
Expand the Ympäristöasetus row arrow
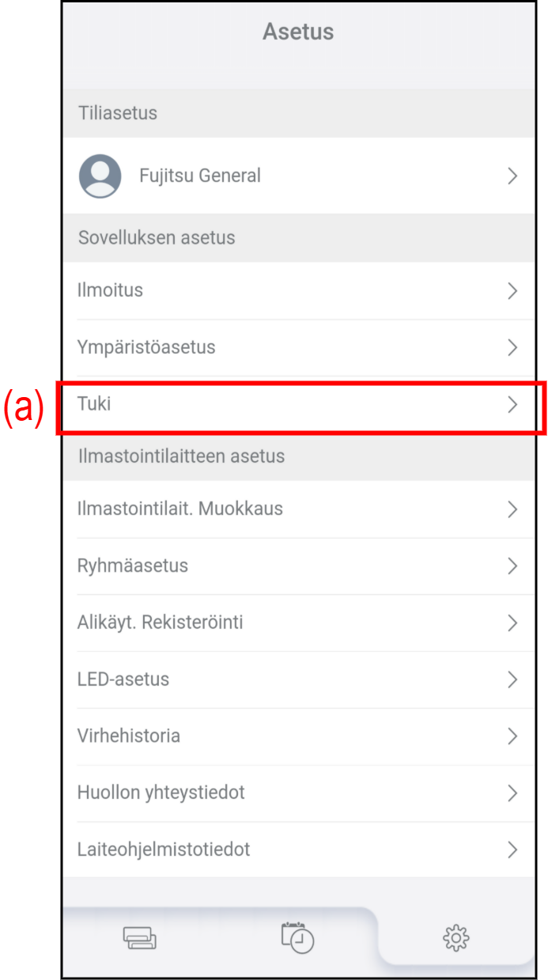point(512,347)
